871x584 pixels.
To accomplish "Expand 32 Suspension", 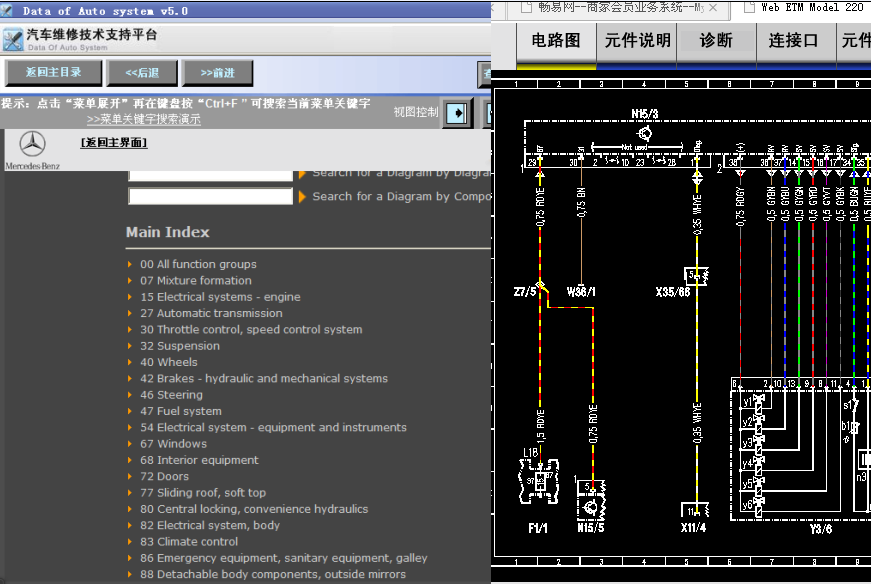I will coord(179,346).
